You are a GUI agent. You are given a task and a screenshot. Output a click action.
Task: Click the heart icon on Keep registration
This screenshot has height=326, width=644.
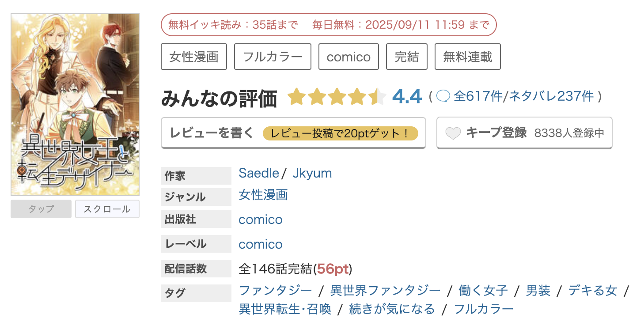(x=453, y=133)
